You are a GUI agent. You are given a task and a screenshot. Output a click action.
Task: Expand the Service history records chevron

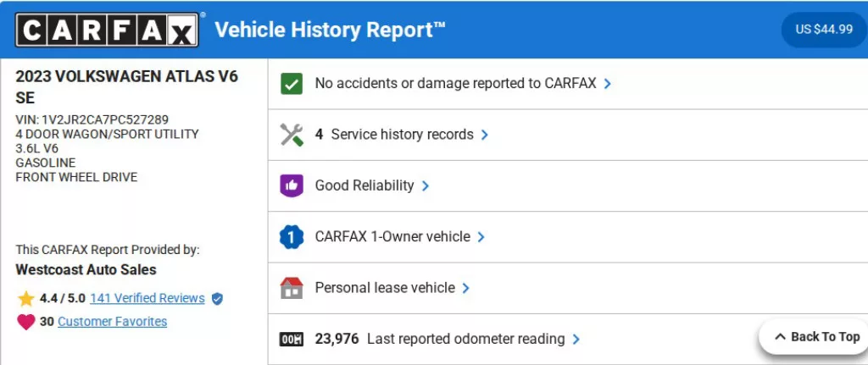point(485,135)
